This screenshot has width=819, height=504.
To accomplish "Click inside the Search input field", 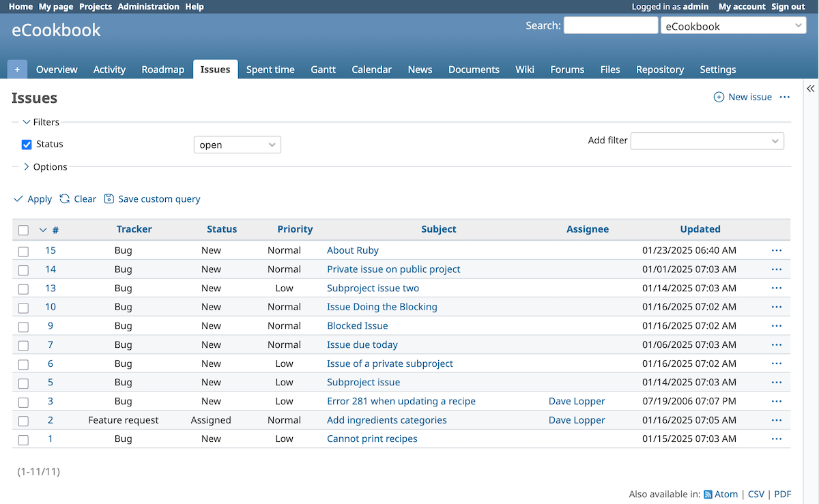I will [x=610, y=25].
